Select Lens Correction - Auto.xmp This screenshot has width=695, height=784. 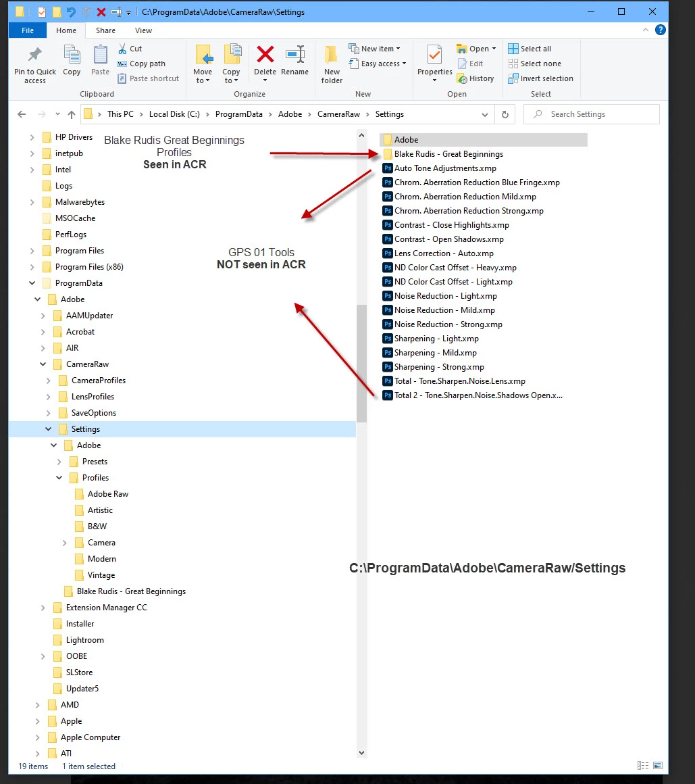coord(438,253)
